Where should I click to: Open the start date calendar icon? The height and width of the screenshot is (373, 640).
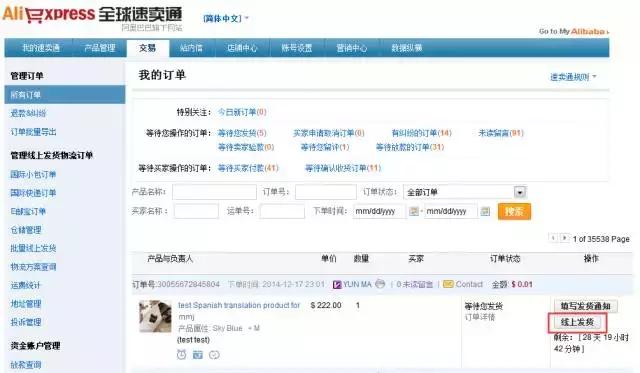coord(413,211)
